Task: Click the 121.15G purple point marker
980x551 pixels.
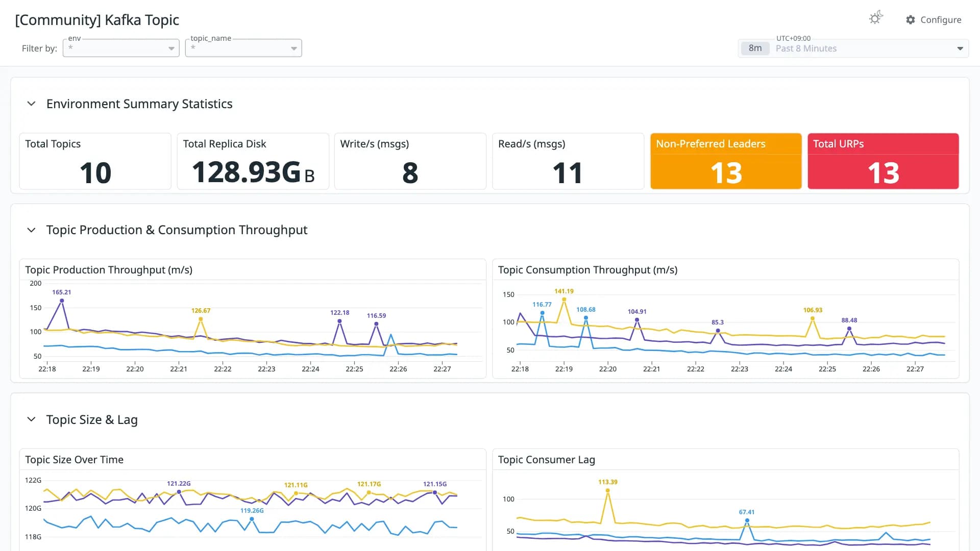Action: tap(435, 492)
